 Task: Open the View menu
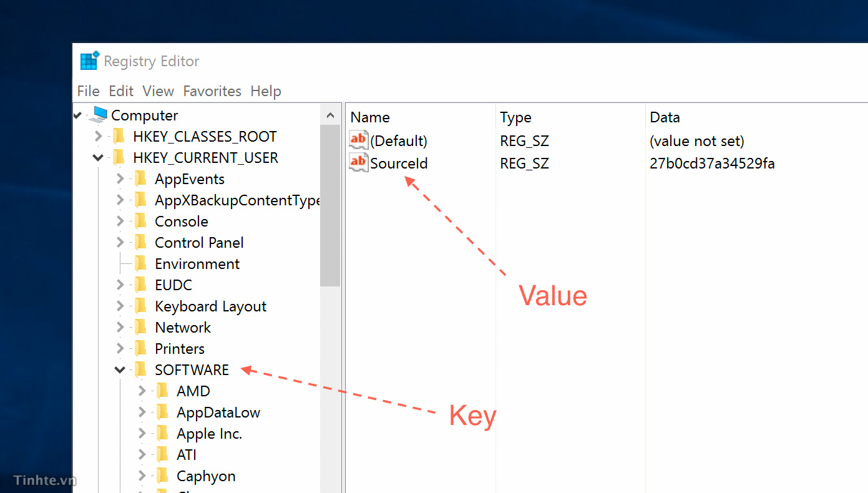[158, 91]
